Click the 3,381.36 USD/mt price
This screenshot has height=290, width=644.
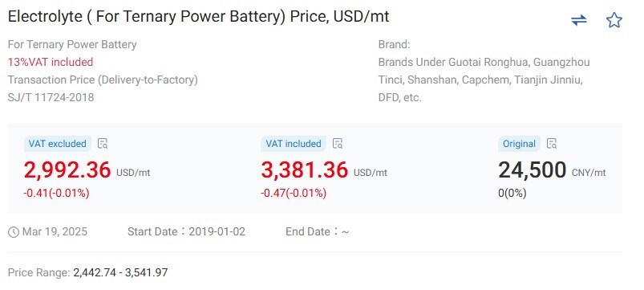click(x=324, y=170)
